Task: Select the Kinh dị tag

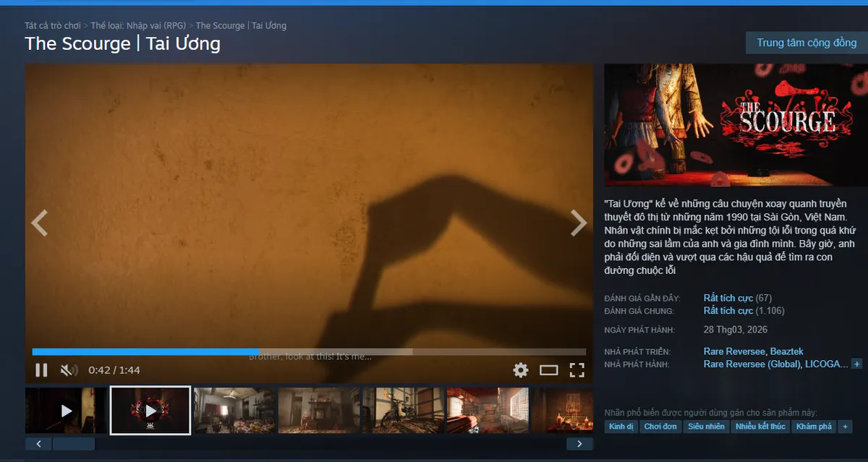Action: 621,427
